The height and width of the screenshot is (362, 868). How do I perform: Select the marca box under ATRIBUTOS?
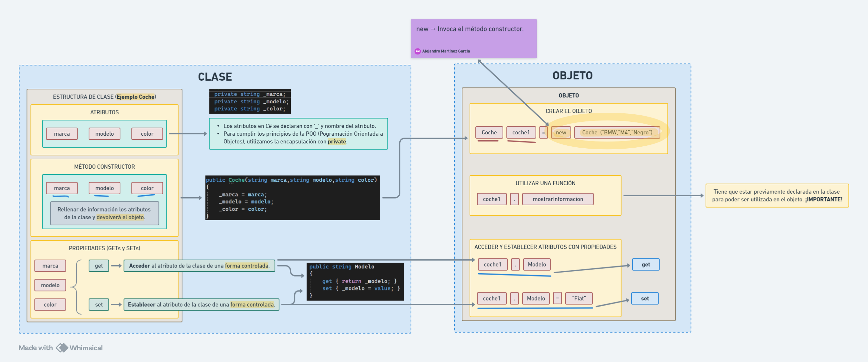coord(62,134)
